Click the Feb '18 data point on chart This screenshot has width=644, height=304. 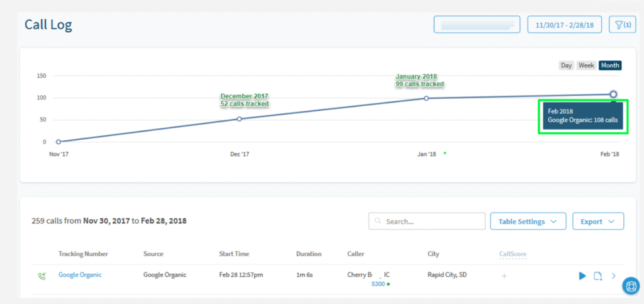[x=613, y=94]
